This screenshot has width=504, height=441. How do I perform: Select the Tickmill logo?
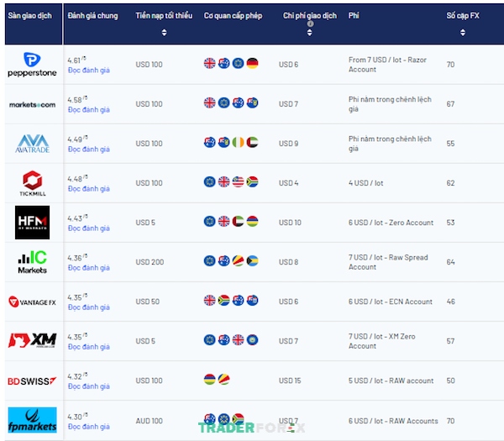[x=32, y=183]
